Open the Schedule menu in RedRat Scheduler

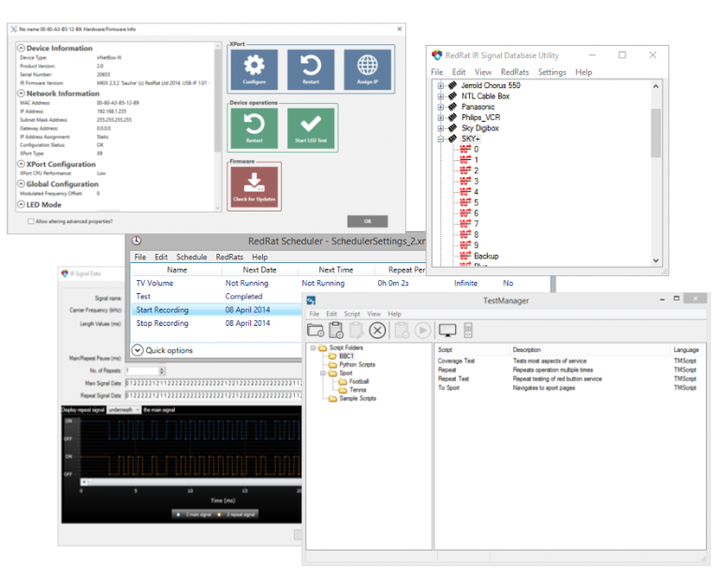click(192, 257)
